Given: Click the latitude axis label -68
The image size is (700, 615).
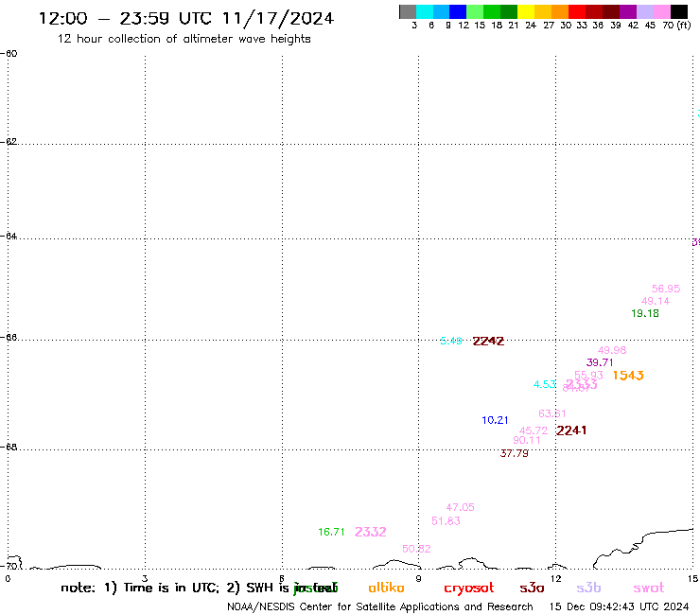Looking at the screenshot, I should (9, 448).
